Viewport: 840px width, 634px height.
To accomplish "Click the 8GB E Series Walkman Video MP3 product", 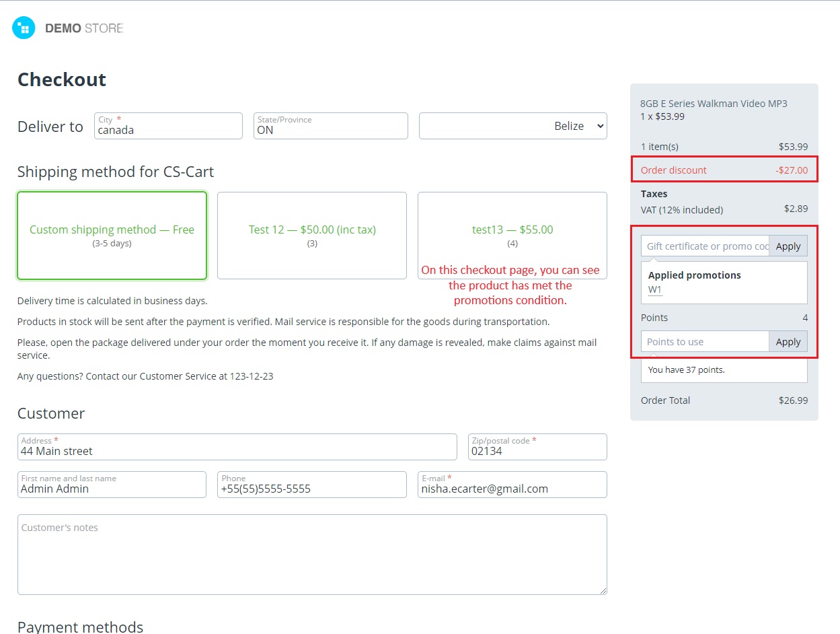I will [x=714, y=104].
